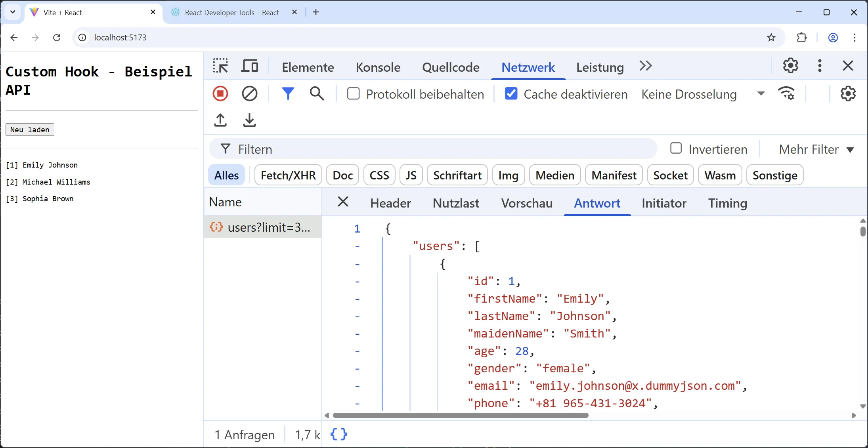Open the Timing request tab

728,203
